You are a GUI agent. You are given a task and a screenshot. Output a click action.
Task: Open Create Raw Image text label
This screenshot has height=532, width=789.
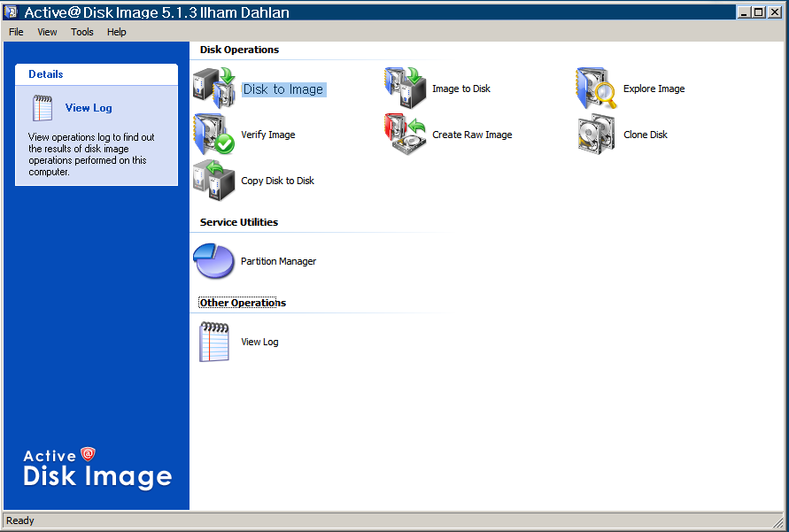click(472, 135)
